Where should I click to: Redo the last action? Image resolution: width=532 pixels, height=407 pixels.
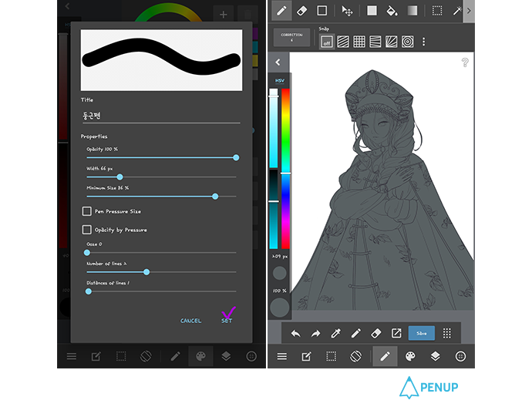pyautogui.click(x=315, y=334)
